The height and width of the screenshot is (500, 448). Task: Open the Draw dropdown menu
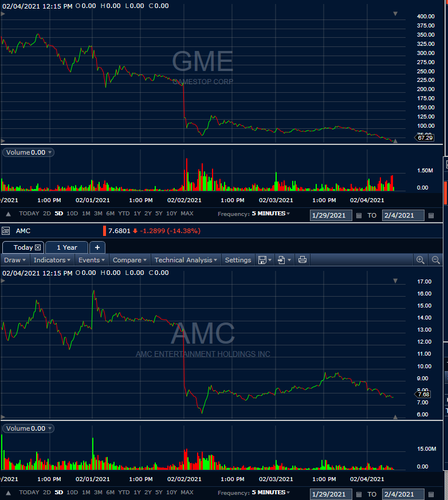click(x=14, y=260)
